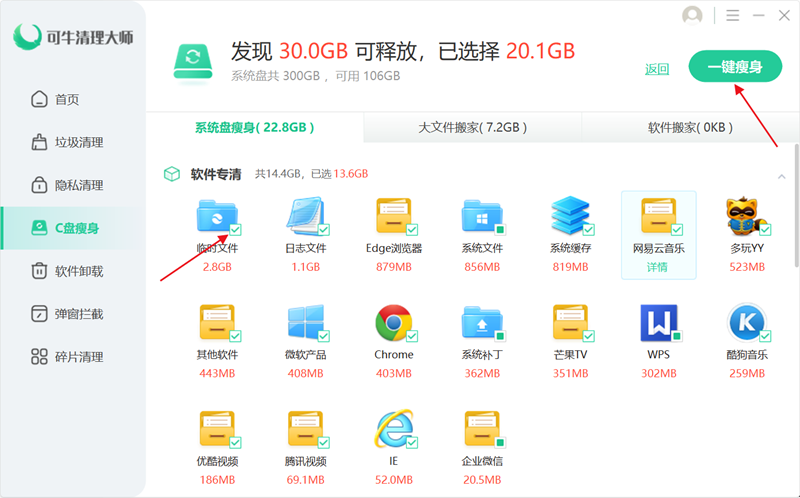Click the 多玩YY raccoon icon

click(746, 216)
